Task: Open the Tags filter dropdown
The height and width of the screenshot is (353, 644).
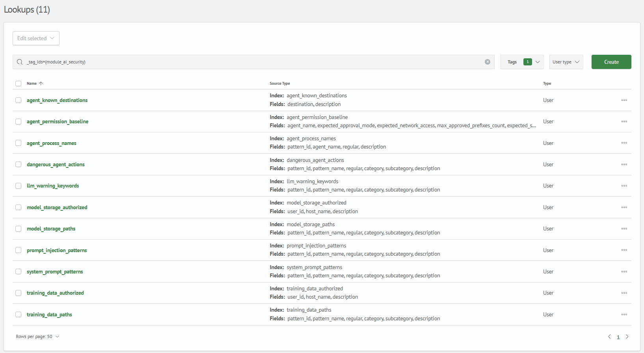Action: point(522,62)
